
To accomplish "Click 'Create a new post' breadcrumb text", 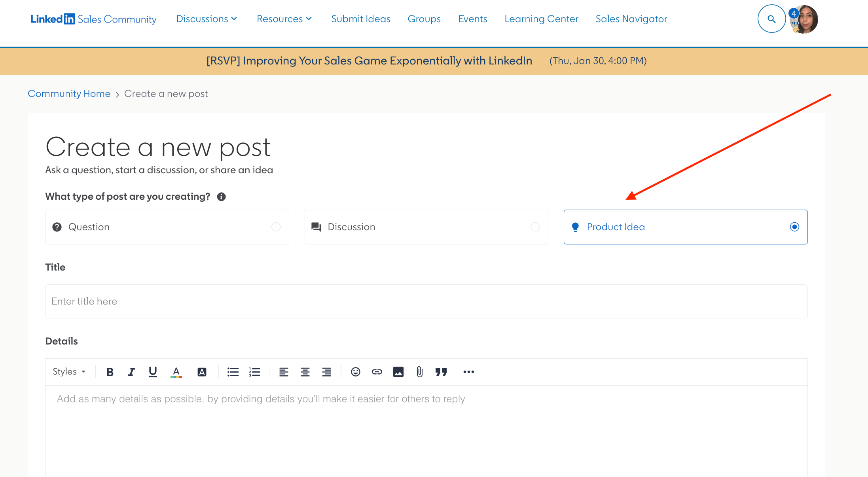I will [166, 94].
